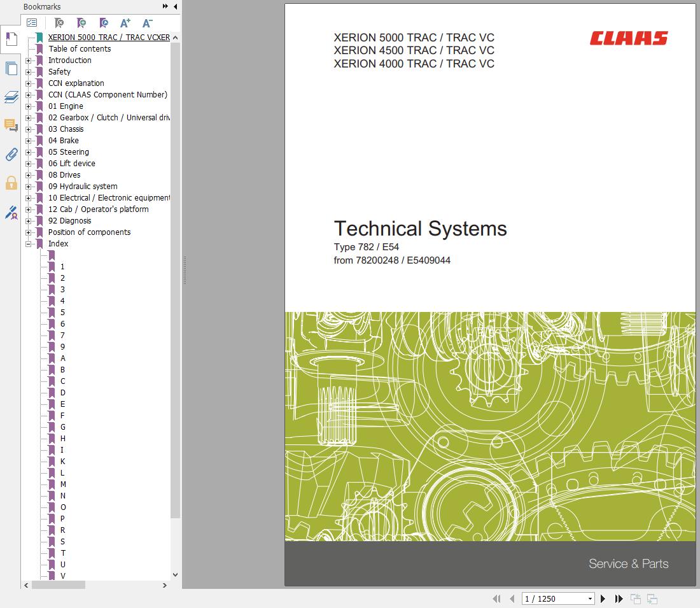Open the Layers panel in sidebar
Viewport: 700px width, 608px height.
click(x=11, y=97)
